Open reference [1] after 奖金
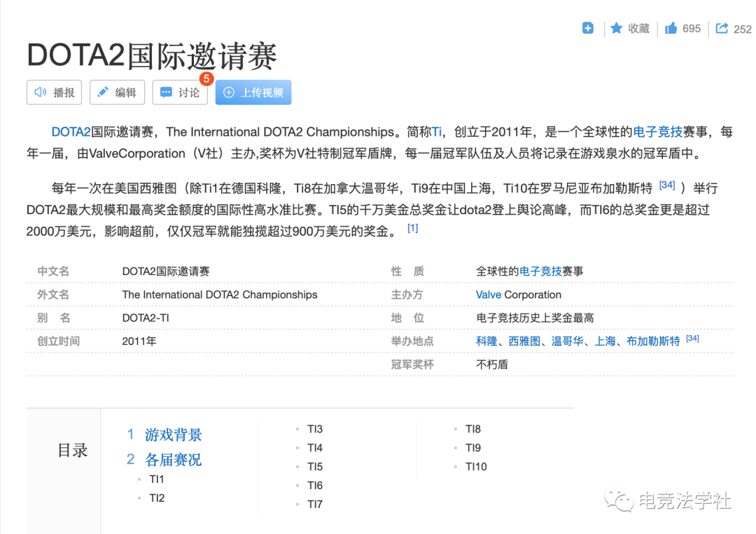 [413, 228]
